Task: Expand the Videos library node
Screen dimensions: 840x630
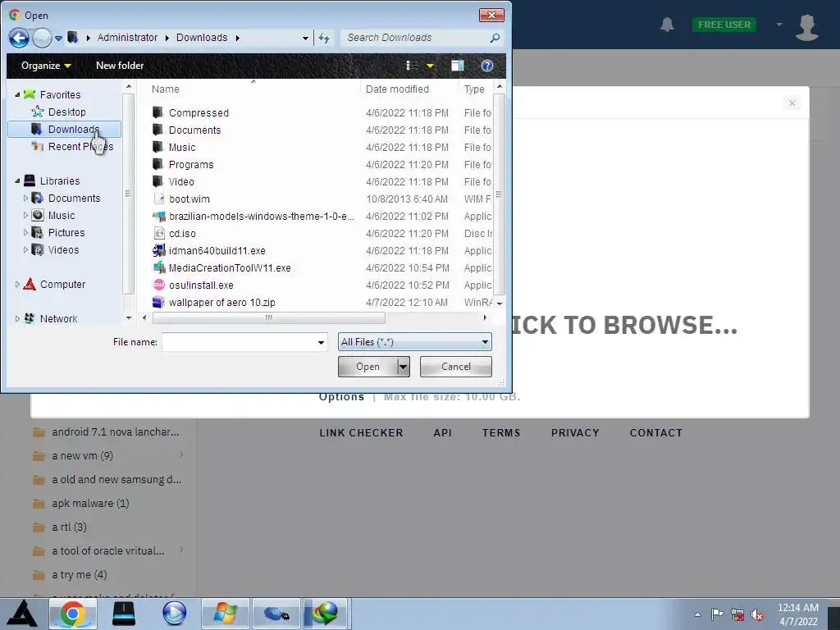Action: tap(25, 249)
